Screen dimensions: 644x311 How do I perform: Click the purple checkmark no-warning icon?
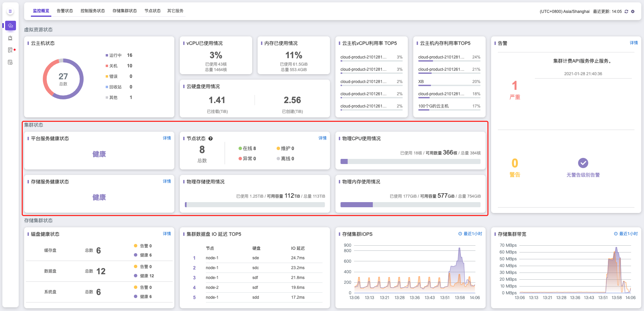click(583, 163)
